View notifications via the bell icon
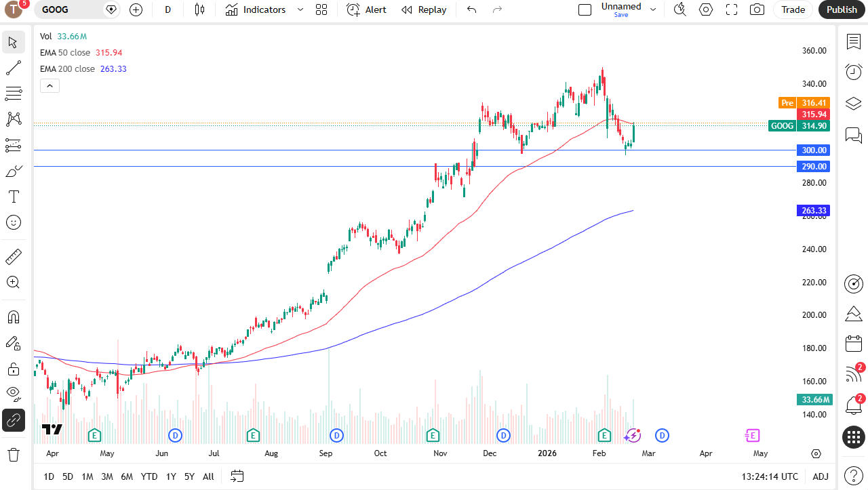 click(x=854, y=405)
